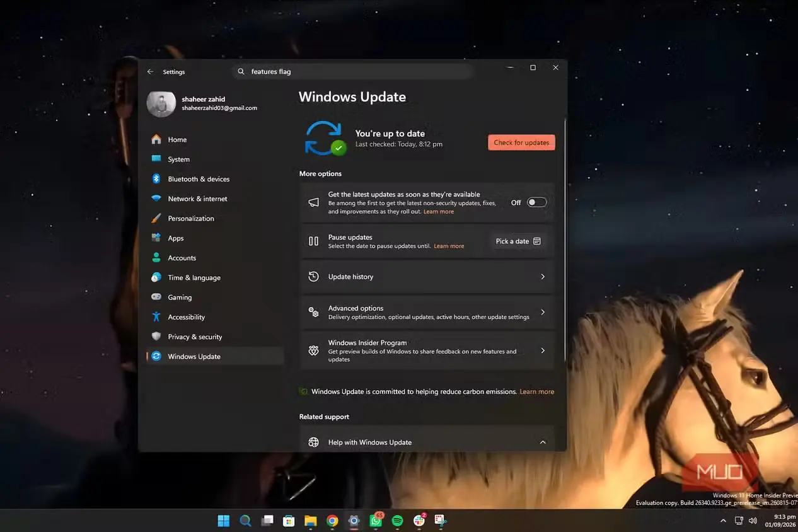This screenshot has height=532, width=798.
Task: Select Privacy & security in sidebar
Action: pos(214,337)
